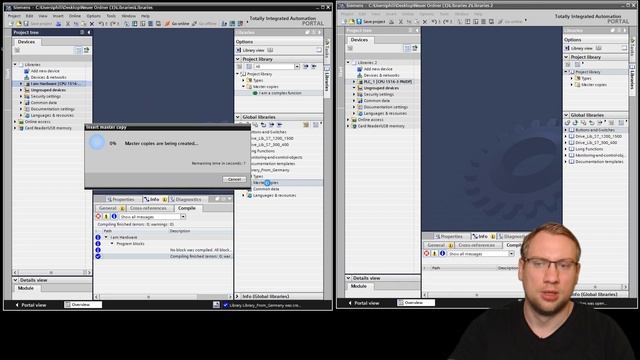Expand Types folder in right Project library
The image size is (640, 360).
click(x=572, y=78)
